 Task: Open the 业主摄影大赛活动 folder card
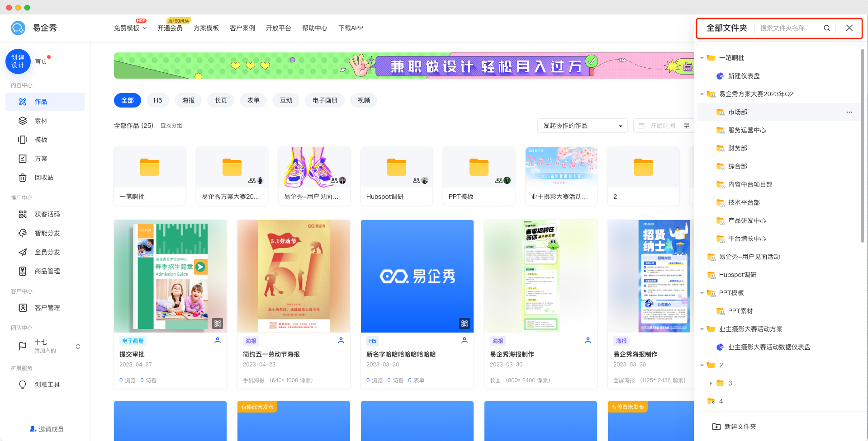pyautogui.click(x=561, y=176)
